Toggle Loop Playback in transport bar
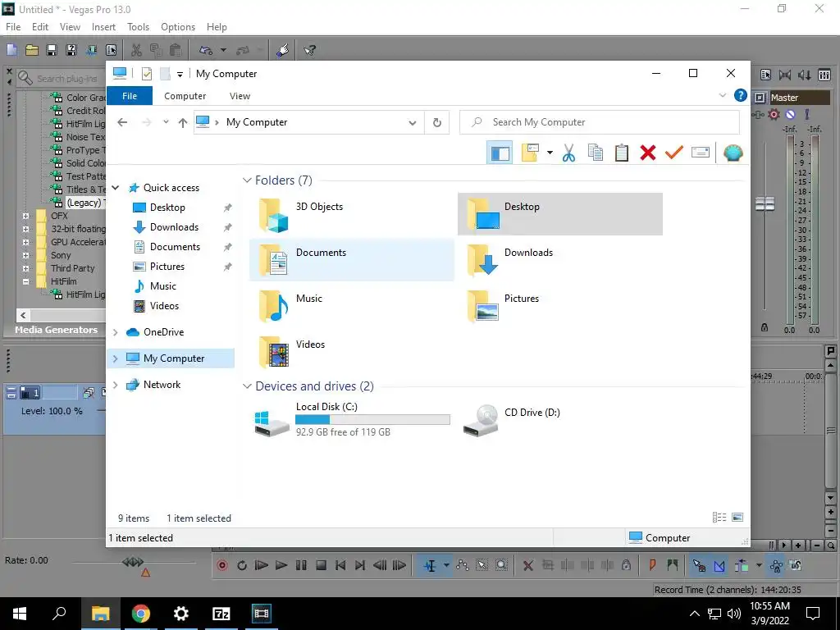Screen dimensions: 840x630 [242, 565]
